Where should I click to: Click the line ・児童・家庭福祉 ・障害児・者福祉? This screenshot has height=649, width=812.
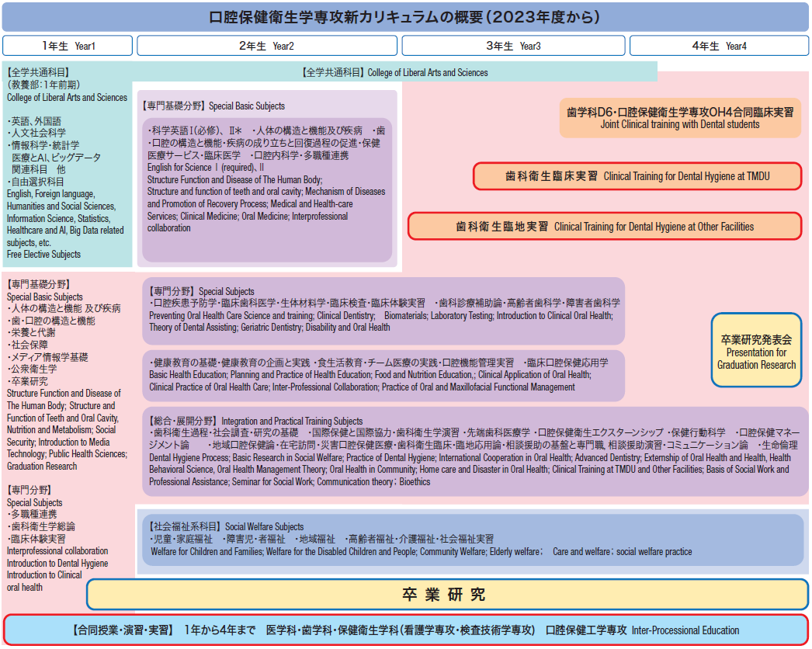coord(321,540)
